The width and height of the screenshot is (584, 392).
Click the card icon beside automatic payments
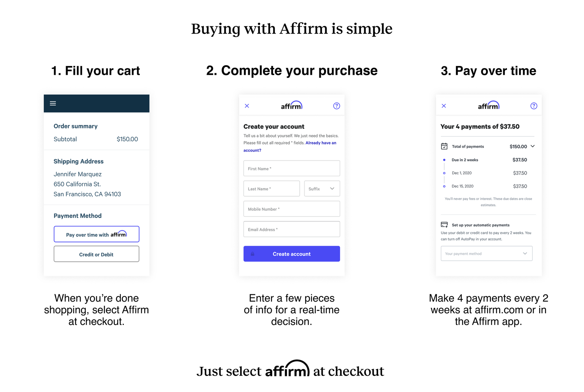click(x=444, y=225)
